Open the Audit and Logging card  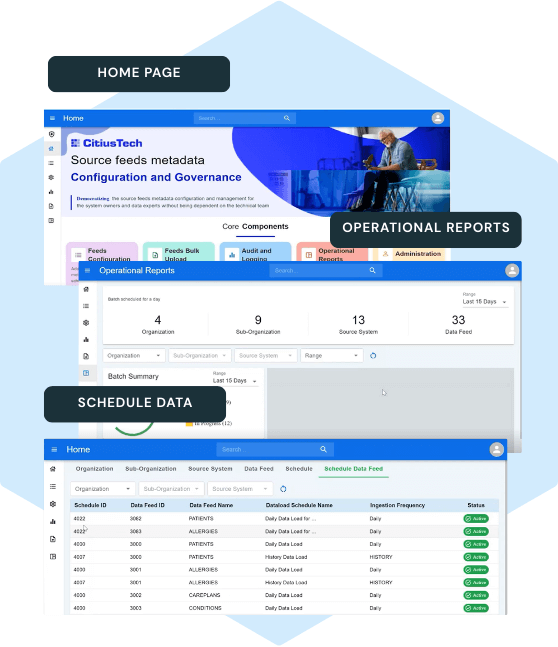click(255, 252)
